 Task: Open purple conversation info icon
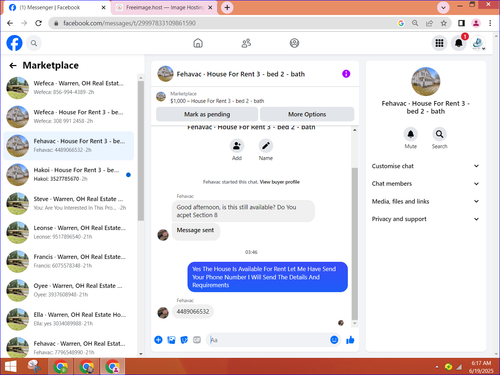point(346,74)
